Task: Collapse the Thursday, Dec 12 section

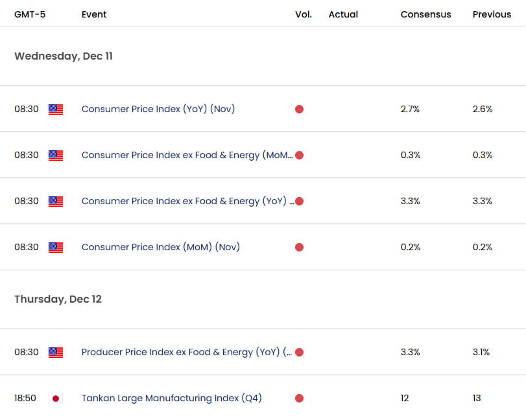Action: (58, 299)
